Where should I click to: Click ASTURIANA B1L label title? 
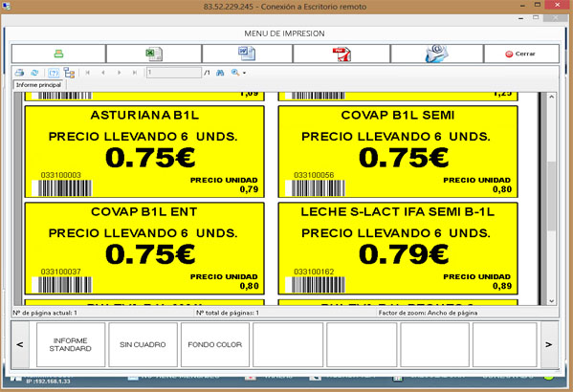[144, 116]
